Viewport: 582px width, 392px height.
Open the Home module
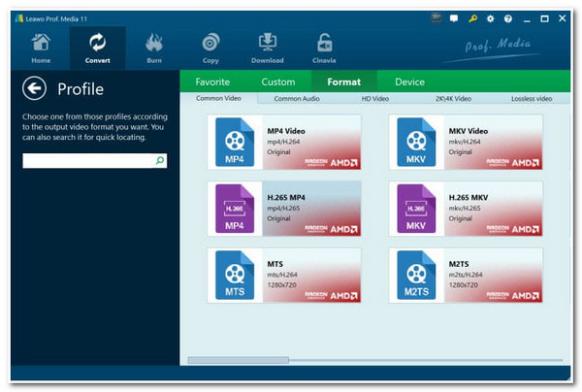pos(41,49)
